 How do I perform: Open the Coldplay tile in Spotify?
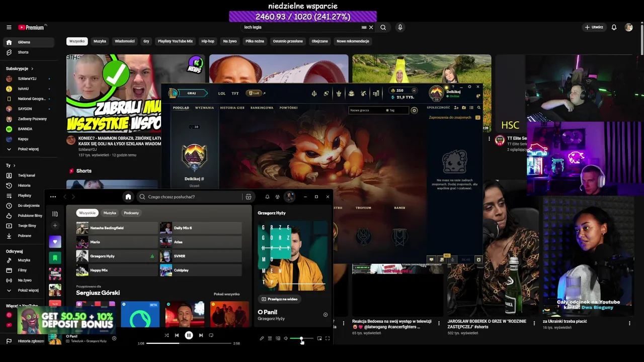pos(201,270)
